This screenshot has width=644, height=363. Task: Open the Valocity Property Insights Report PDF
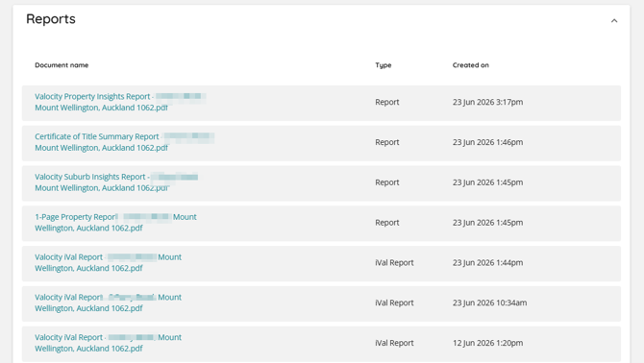pyautogui.click(x=120, y=102)
